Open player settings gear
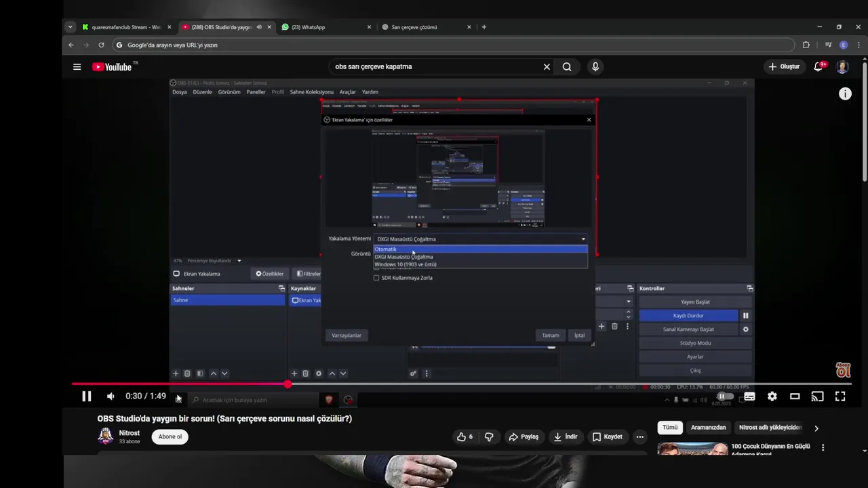868x488 pixels. (772, 396)
